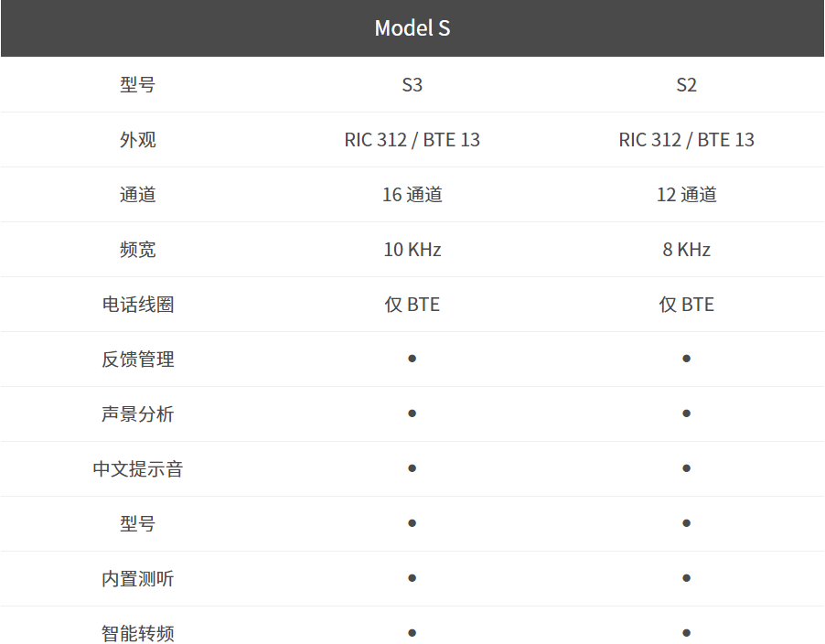Click the S3 内置测听 bullet dot
The image size is (825, 644).
[x=412, y=578]
